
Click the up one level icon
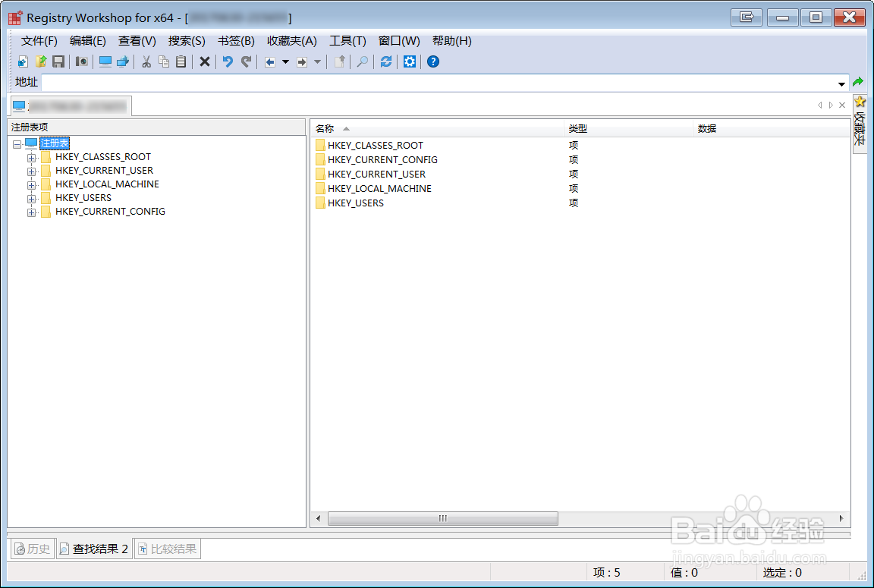coord(339,62)
